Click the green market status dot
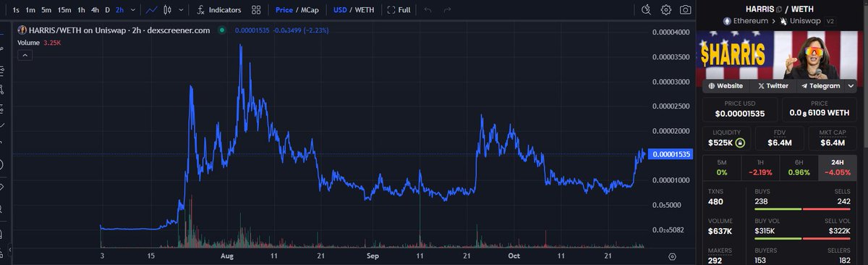The height and width of the screenshot is (265, 868). (x=221, y=30)
